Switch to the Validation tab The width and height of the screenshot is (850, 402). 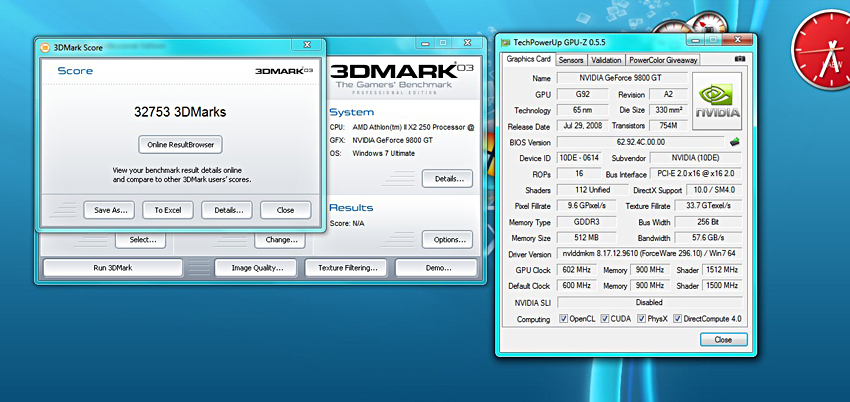(x=606, y=60)
